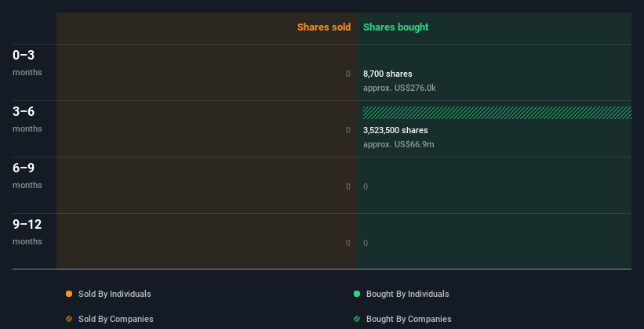Click the shares sold zero in 0–3 months row
The image size is (644, 329).
[x=348, y=74]
